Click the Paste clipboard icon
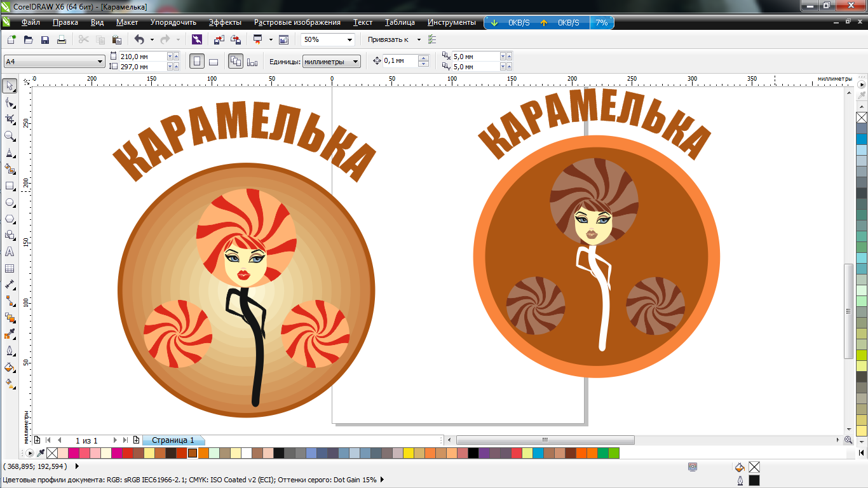868x488 pixels. (117, 39)
